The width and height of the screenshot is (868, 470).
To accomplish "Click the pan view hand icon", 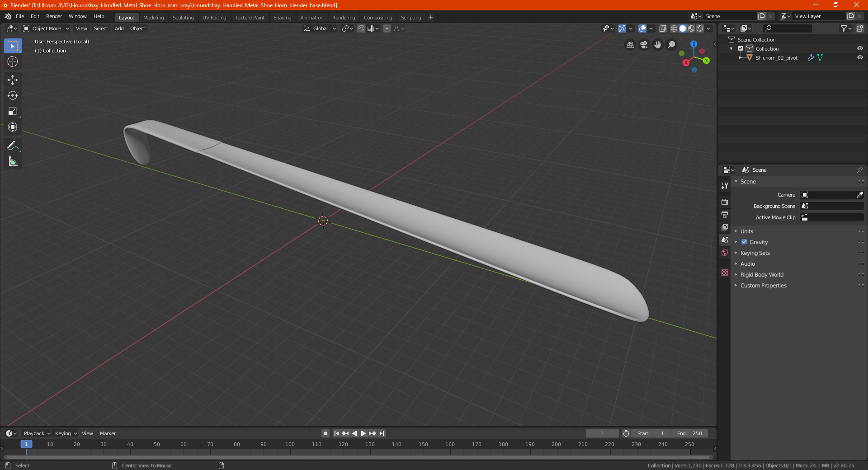I will coord(658,45).
